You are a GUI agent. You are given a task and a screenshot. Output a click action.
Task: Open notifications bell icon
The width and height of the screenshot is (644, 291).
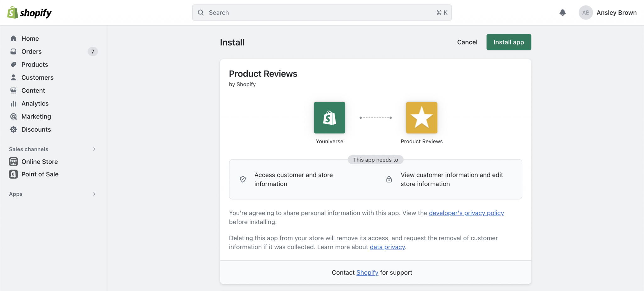click(x=563, y=13)
